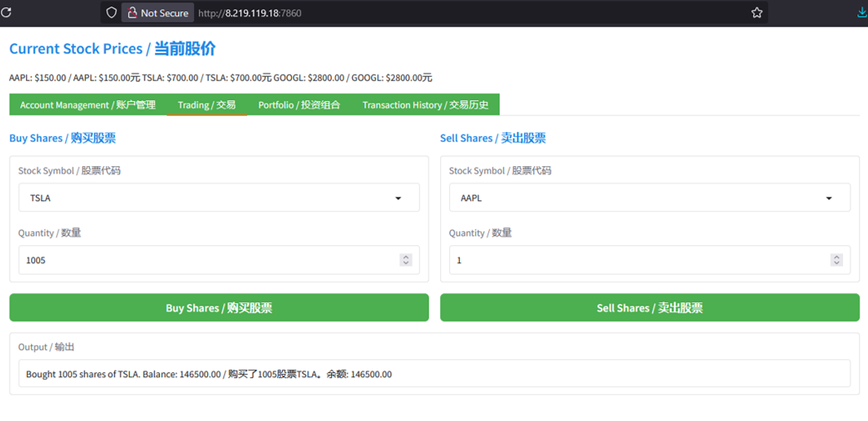868x421 pixels.
Task: Switch to the Account Management tab
Action: click(88, 105)
